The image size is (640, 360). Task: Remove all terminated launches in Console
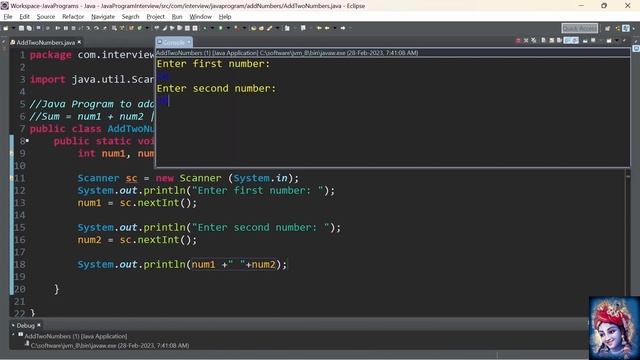coord(533,40)
